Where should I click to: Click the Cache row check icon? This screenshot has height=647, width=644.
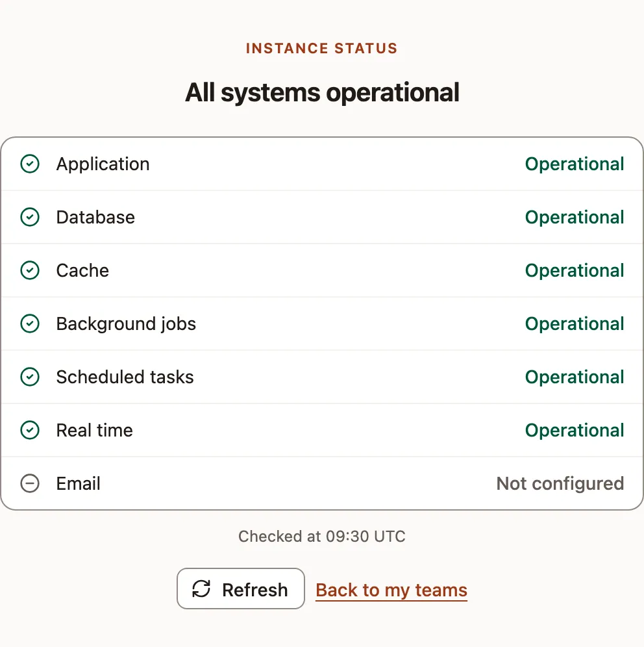[x=30, y=270]
